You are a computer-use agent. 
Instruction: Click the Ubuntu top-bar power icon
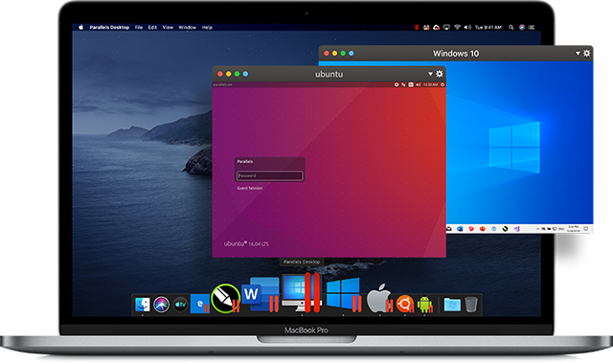click(x=443, y=84)
